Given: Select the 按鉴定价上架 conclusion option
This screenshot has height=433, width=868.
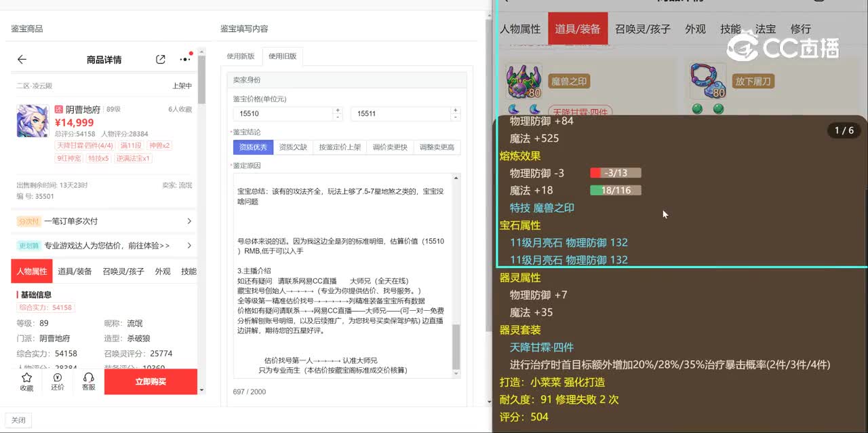Looking at the screenshot, I should click(340, 147).
